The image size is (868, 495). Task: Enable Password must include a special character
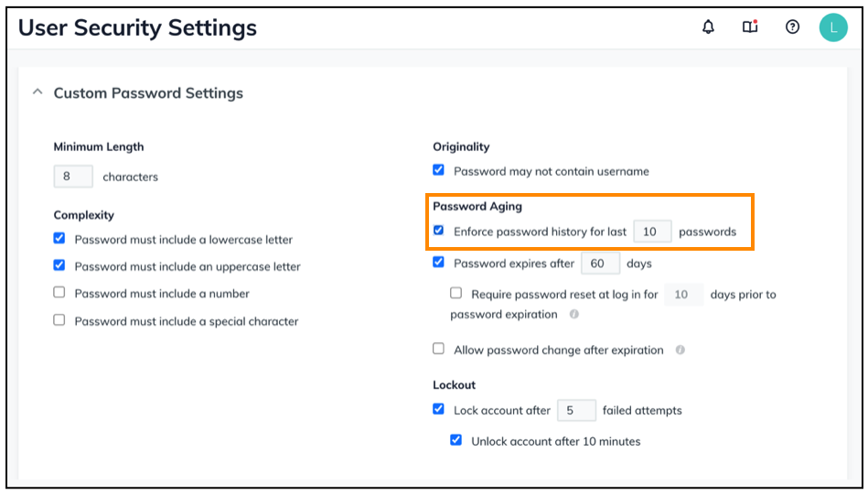click(59, 320)
